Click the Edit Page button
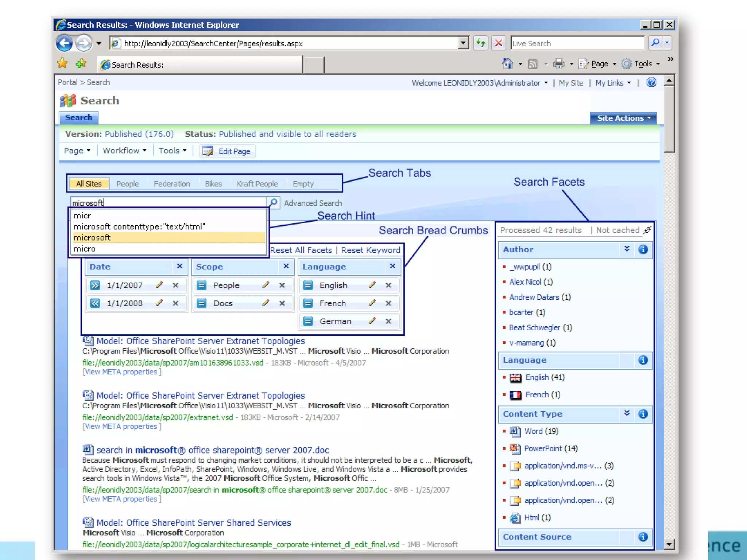Image resolution: width=747 pixels, height=560 pixels. (228, 151)
